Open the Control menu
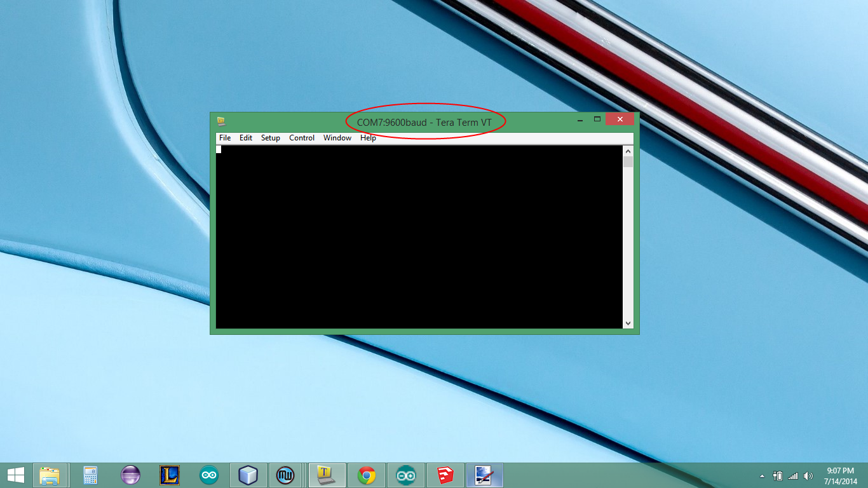This screenshot has width=868, height=488. click(302, 138)
